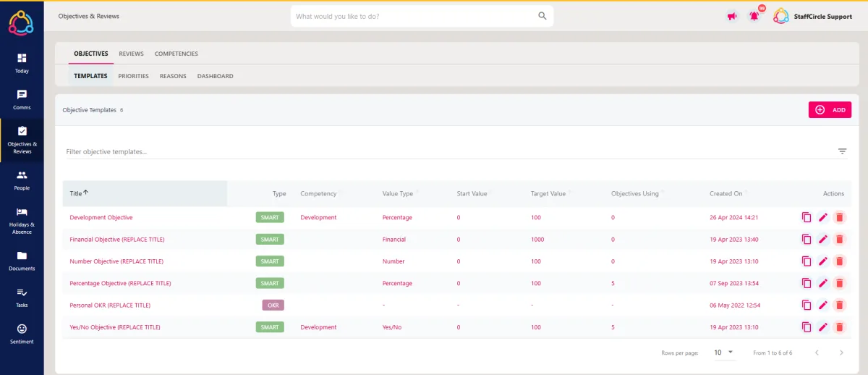Switch to the Reviews tab

(x=132, y=54)
